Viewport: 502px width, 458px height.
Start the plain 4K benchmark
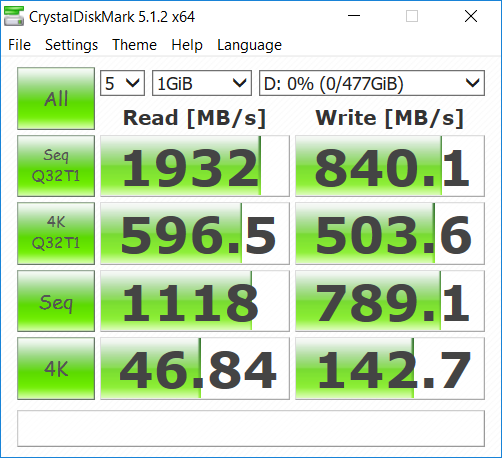pyautogui.click(x=56, y=368)
